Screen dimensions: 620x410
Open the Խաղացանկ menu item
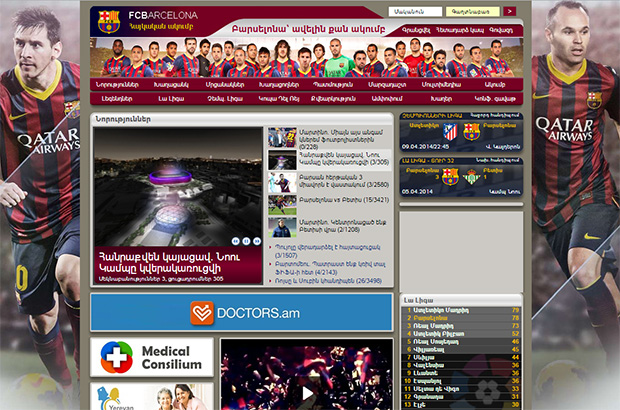pos(171,85)
